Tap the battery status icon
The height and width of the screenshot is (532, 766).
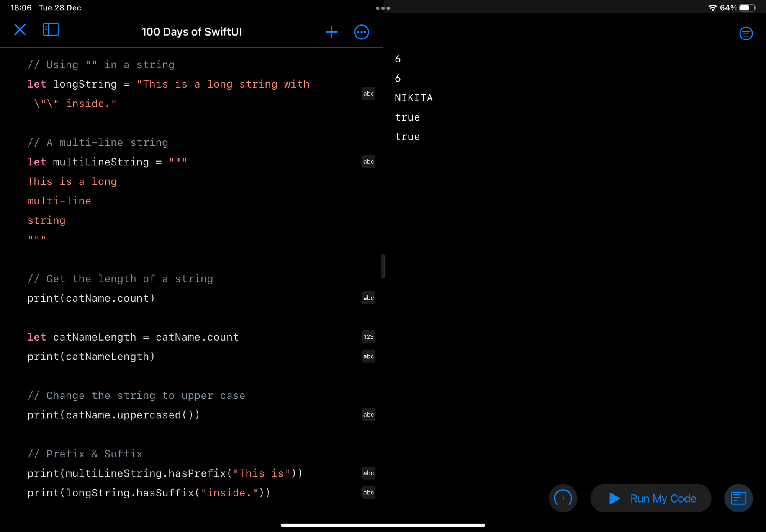(747, 8)
